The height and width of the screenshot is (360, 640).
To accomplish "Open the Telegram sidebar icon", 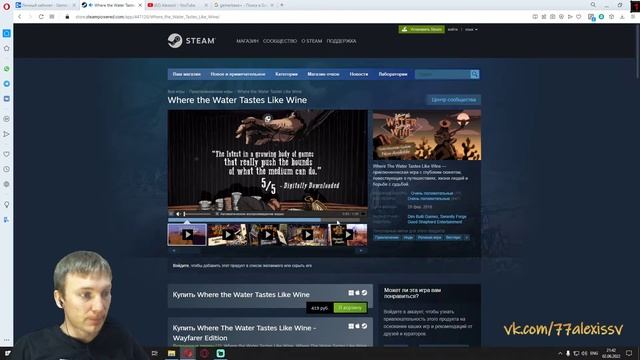I will [7, 84].
